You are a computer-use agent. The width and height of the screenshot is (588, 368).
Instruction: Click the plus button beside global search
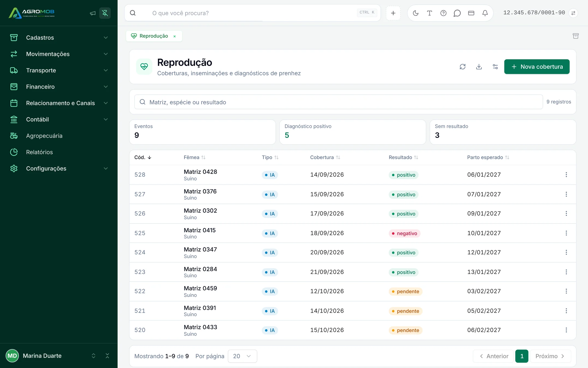coord(393,13)
